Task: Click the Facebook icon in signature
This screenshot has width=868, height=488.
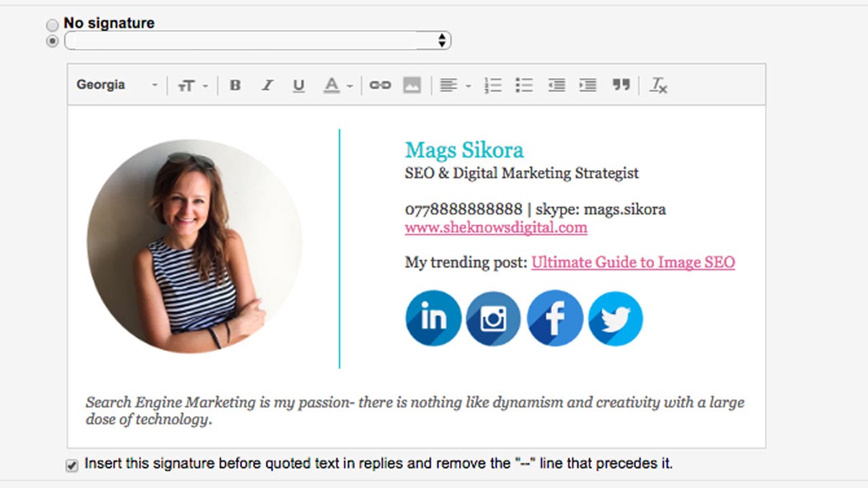Action: point(555,318)
